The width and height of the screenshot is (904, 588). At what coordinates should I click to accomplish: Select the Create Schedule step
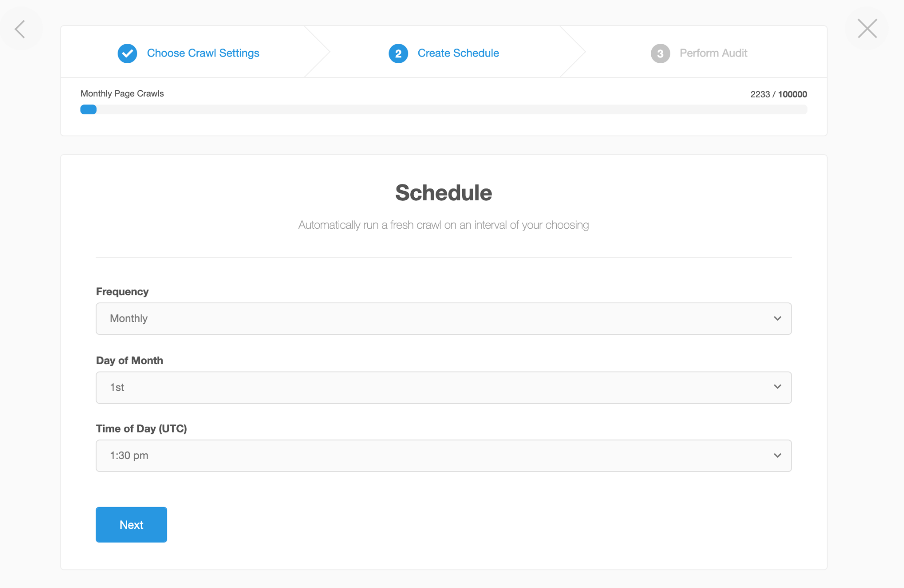coord(458,53)
